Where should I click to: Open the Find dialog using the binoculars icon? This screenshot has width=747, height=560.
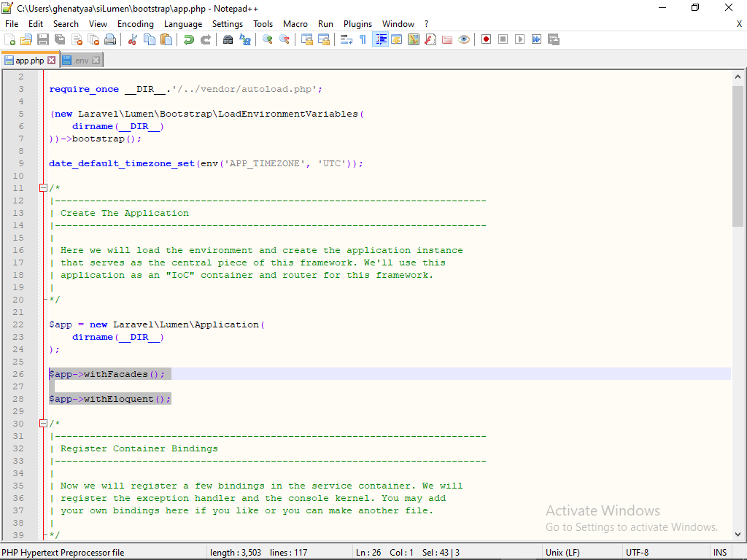click(226, 39)
